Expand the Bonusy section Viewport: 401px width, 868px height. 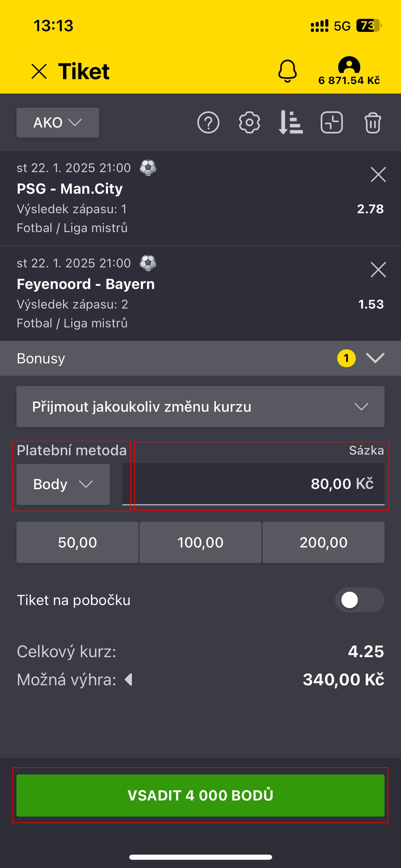(x=375, y=358)
